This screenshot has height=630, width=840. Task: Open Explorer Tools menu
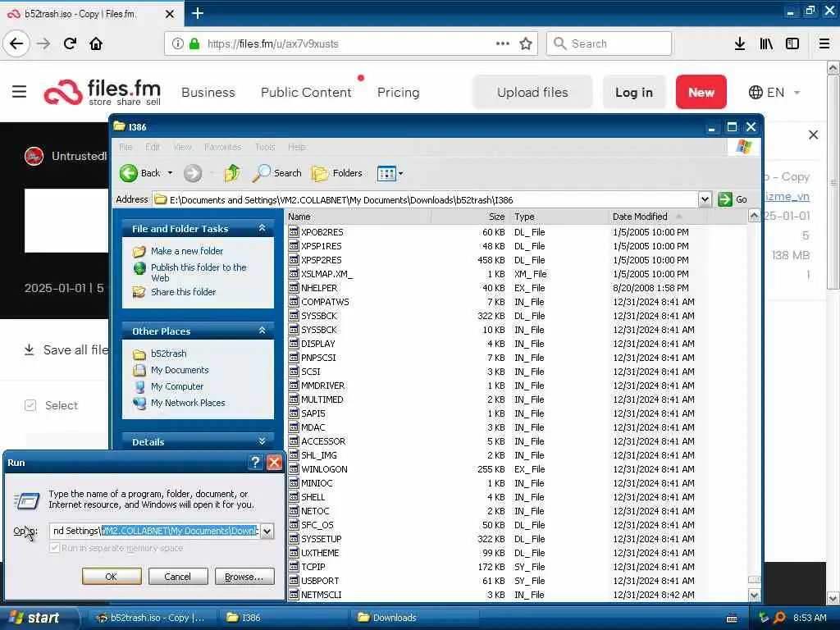[x=265, y=147]
